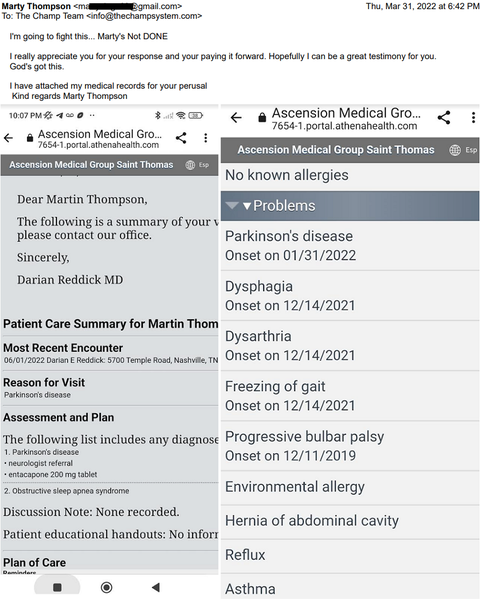Click neurologist referral line

[38, 463]
